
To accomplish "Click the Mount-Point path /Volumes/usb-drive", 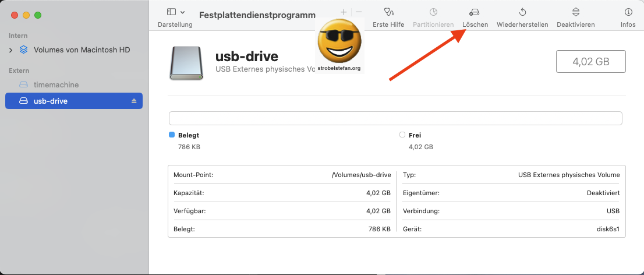I will click(x=361, y=175).
